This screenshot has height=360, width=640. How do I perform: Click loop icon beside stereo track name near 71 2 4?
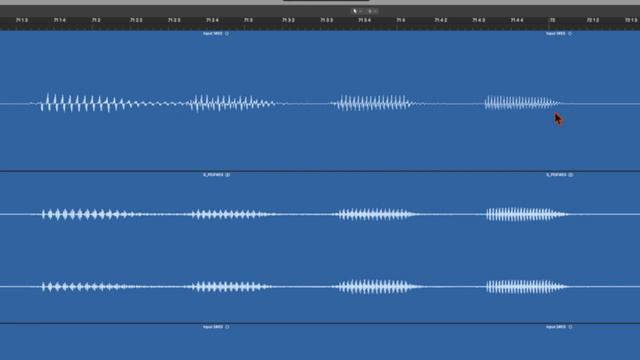(228, 175)
